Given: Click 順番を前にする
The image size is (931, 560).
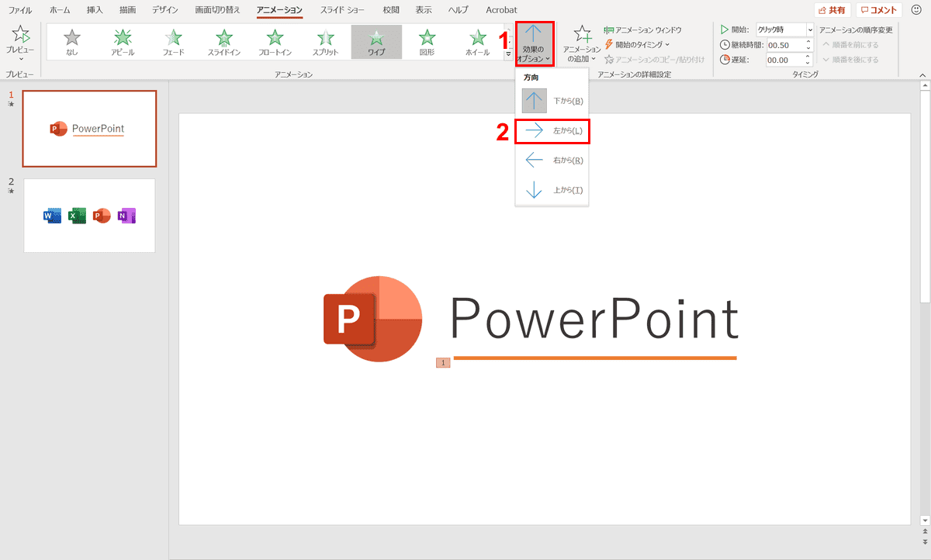Looking at the screenshot, I should point(850,44).
